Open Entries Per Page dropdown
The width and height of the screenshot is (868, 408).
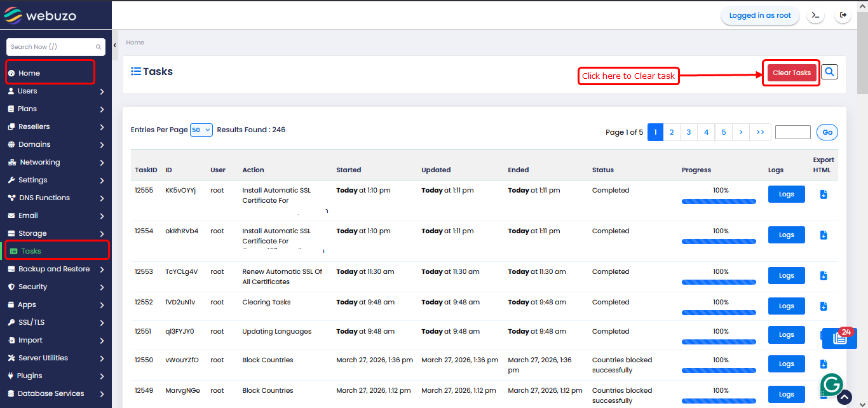(x=201, y=130)
